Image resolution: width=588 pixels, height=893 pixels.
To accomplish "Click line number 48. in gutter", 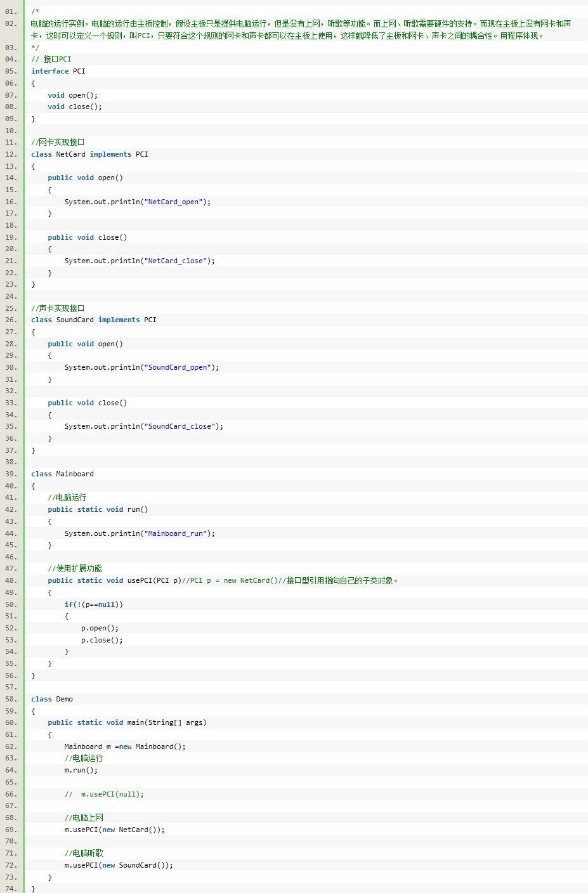I will [11, 580].
